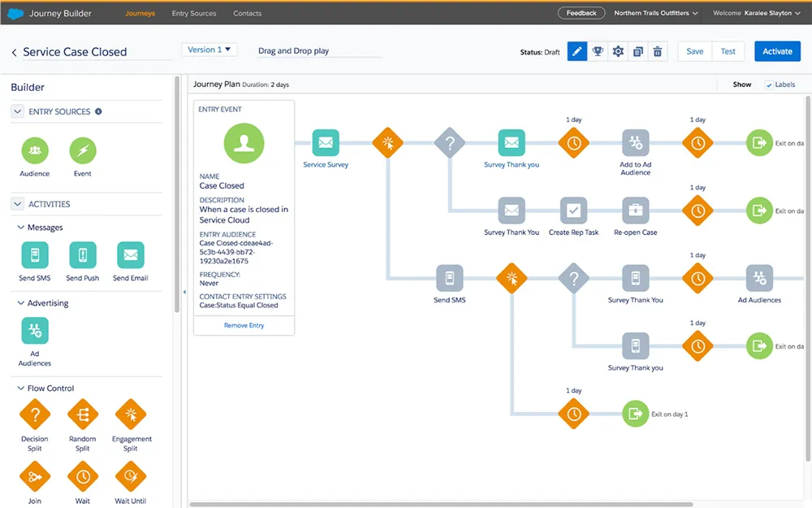
Task: Click the Wait flow control icon
Action: coord(83,476)
